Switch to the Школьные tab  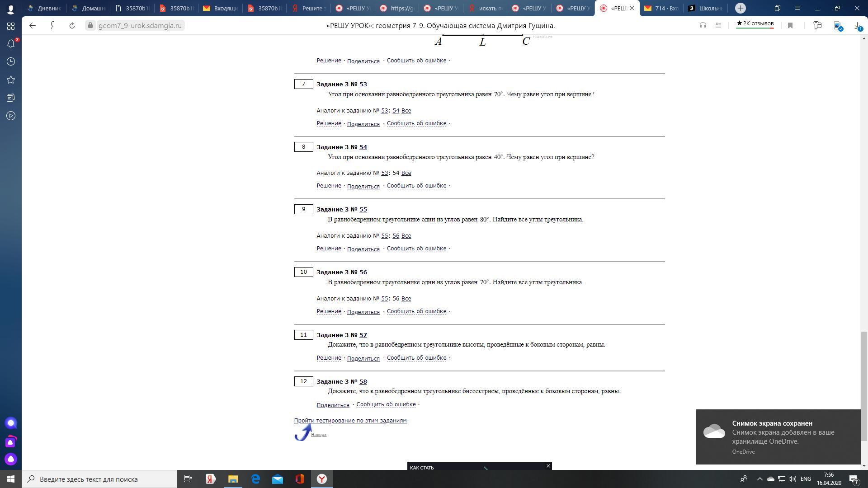[705, 8]
